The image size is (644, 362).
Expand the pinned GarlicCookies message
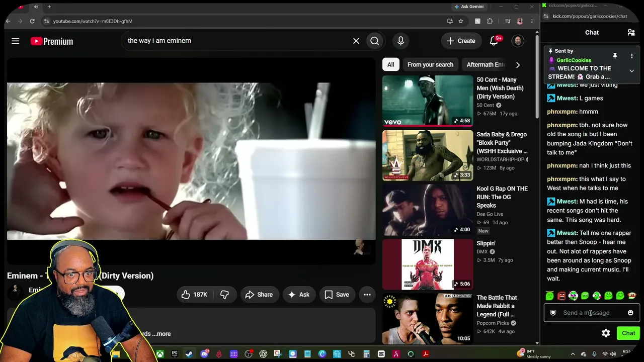pos(631,71)
